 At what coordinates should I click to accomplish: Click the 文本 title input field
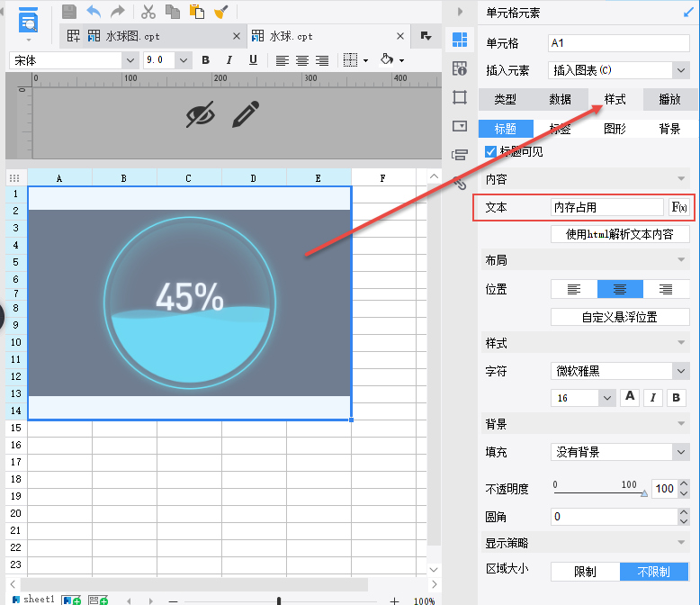point(607,207)
